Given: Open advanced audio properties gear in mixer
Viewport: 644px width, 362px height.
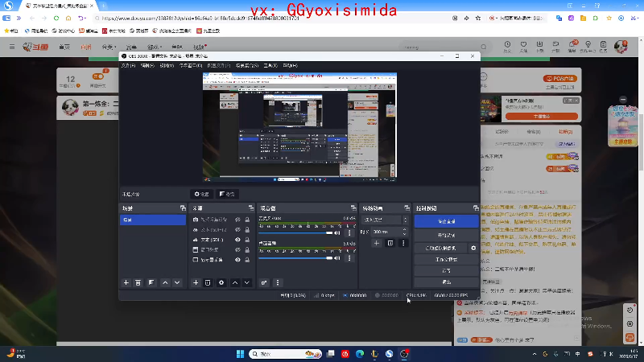Looking at the screenshot, I should coord(264,283).
